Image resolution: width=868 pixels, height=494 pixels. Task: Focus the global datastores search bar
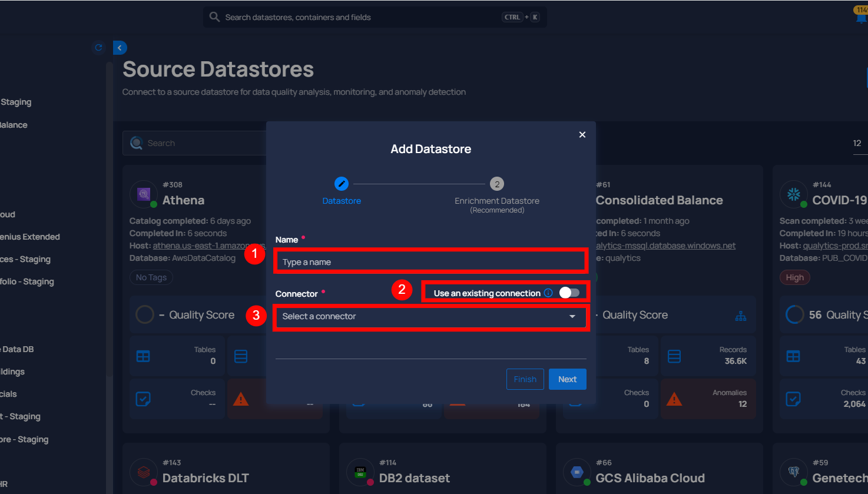click(x=375, y=17)
